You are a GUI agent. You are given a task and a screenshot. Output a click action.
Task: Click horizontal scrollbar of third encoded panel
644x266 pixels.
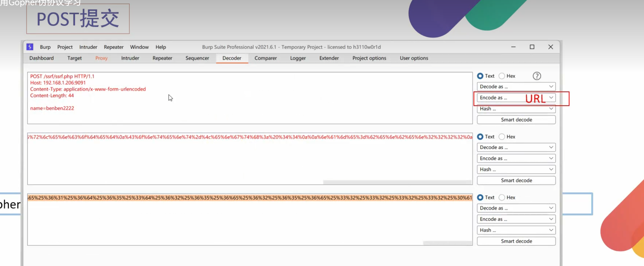447,243
